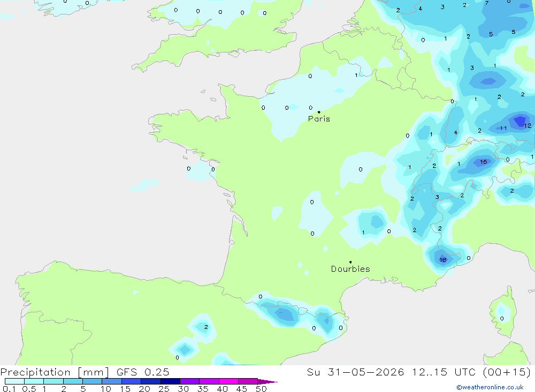
Task: Click the '25' legend scale label
Action: point(164,389)
